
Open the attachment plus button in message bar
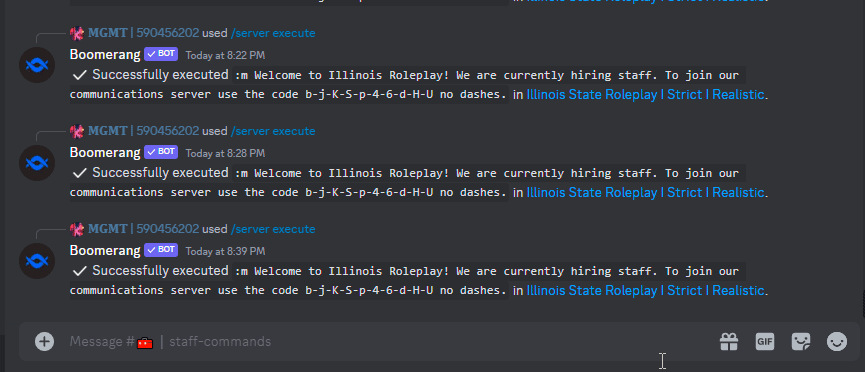click(45, 342)
